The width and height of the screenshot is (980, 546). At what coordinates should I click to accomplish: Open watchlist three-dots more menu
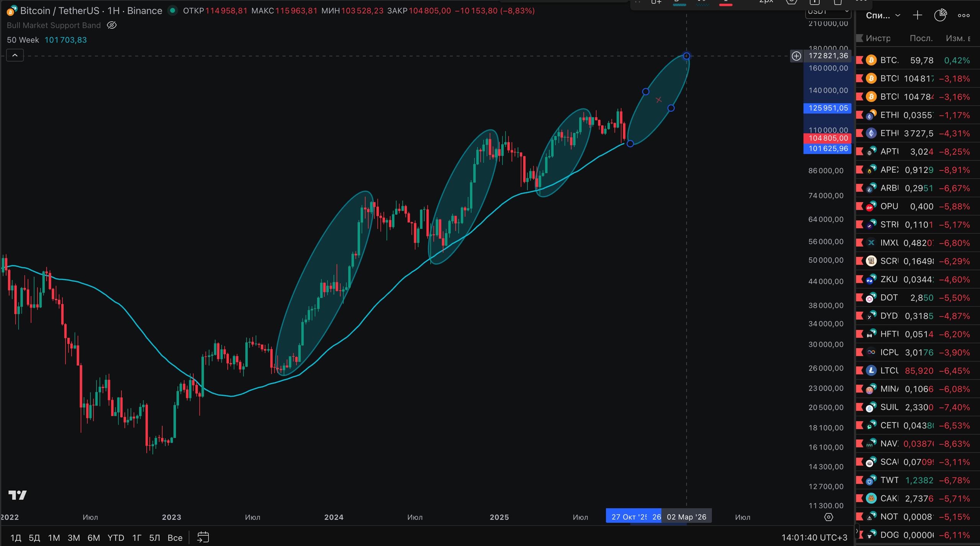point(964,15)
